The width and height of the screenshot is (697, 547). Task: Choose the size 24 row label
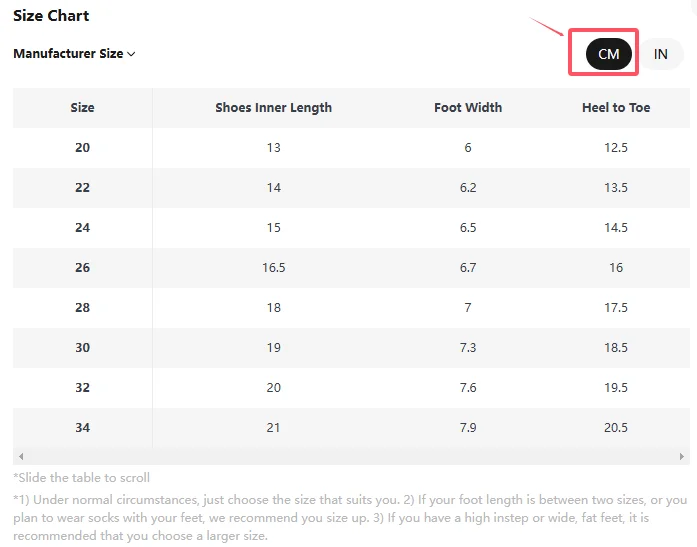tap(82, 228)
